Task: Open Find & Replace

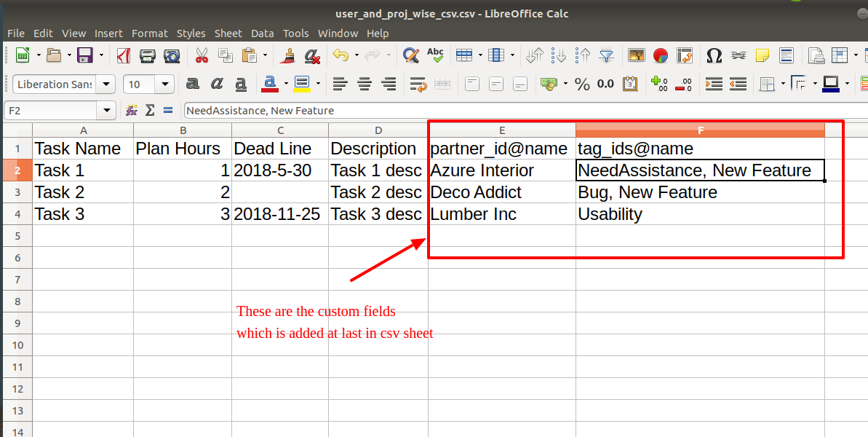Action: [411, 55]
